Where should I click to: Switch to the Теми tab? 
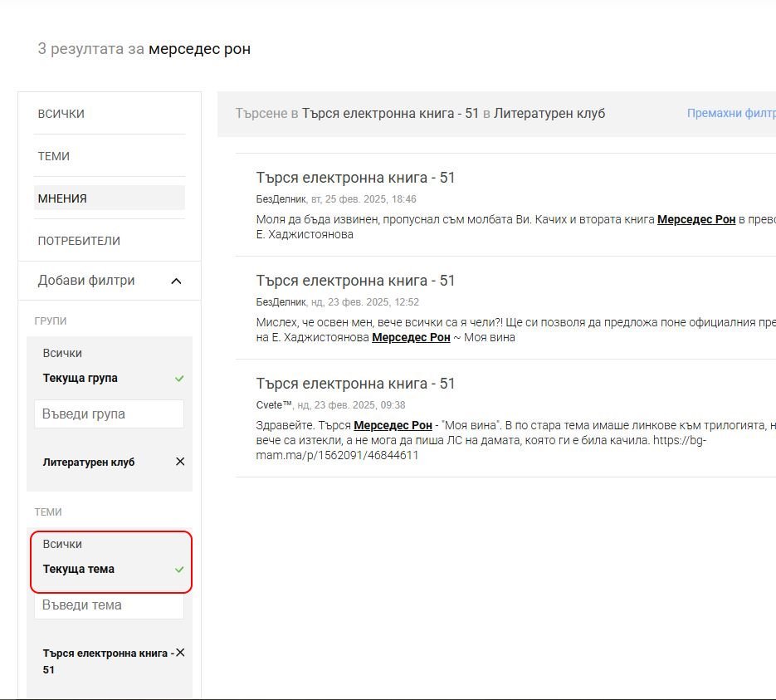point(54,156)
